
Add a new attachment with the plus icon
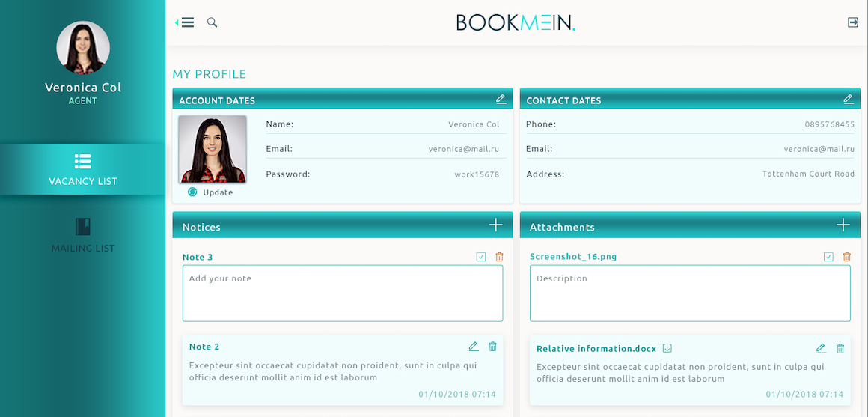click(843, 225)
